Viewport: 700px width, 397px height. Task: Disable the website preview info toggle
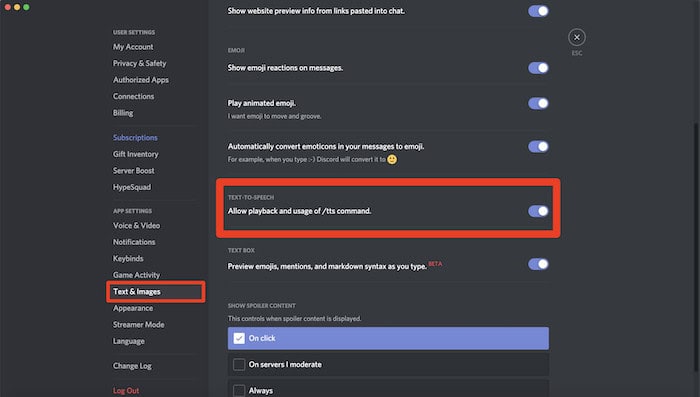click(538, 11)
